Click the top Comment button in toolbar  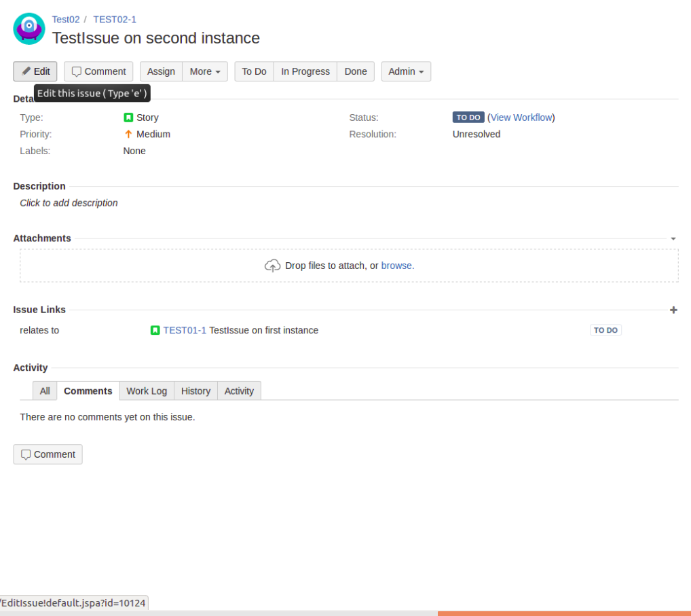click(x=98, y=71)
